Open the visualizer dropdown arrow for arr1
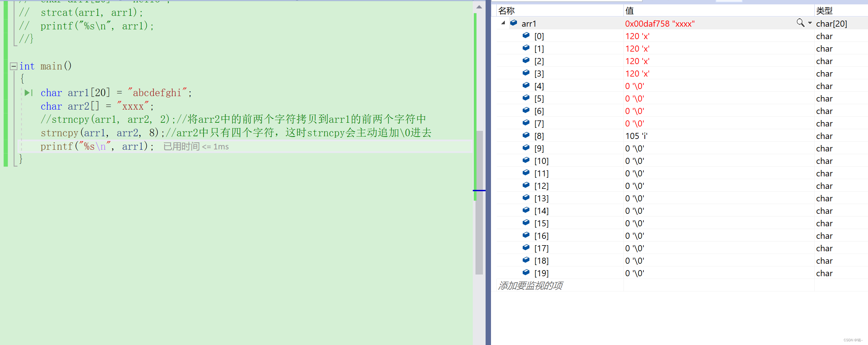The width and height of the screenshot is (868, 345). click(x=810, y=23)
